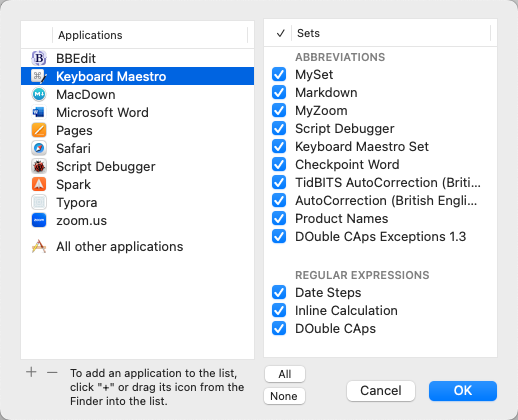This screenshot has width=518, height=420.
Task: Click the Date Steps set name
Action: point(328,293)
